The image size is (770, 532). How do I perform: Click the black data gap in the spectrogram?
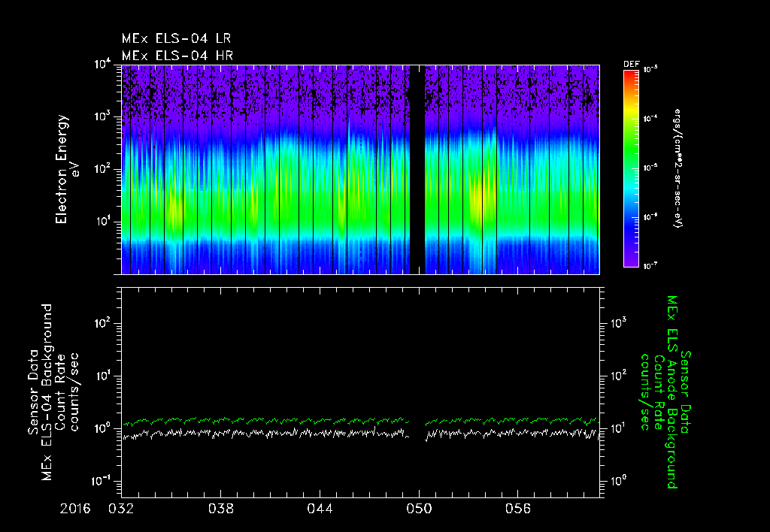[417, 169]
